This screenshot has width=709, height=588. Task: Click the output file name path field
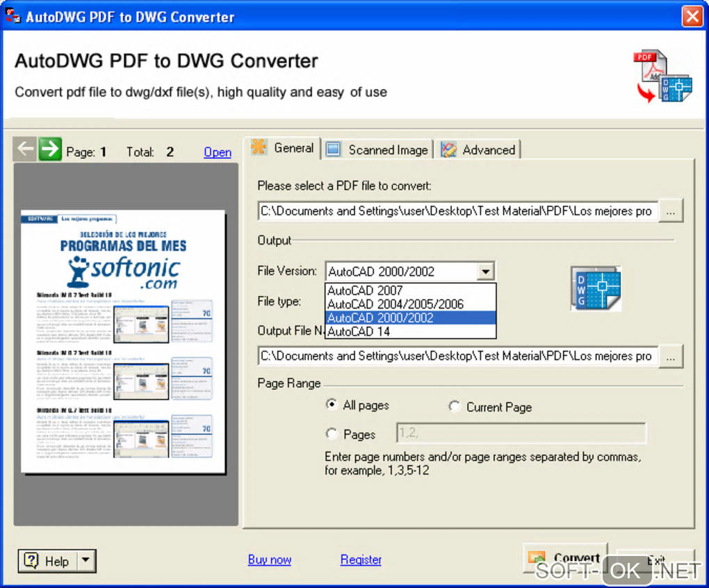click(458, 356)
